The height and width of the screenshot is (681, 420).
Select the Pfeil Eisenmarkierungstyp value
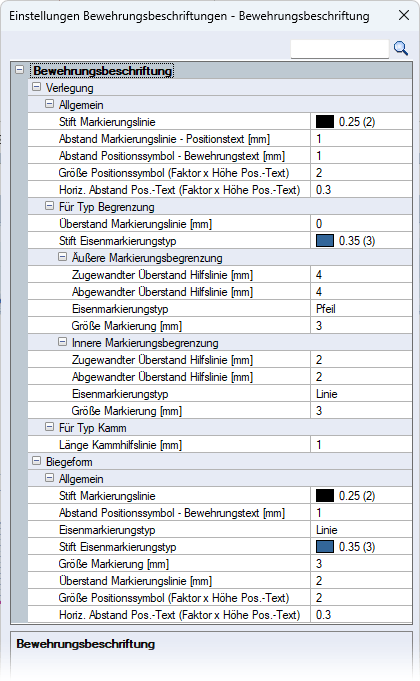point(361,309)
